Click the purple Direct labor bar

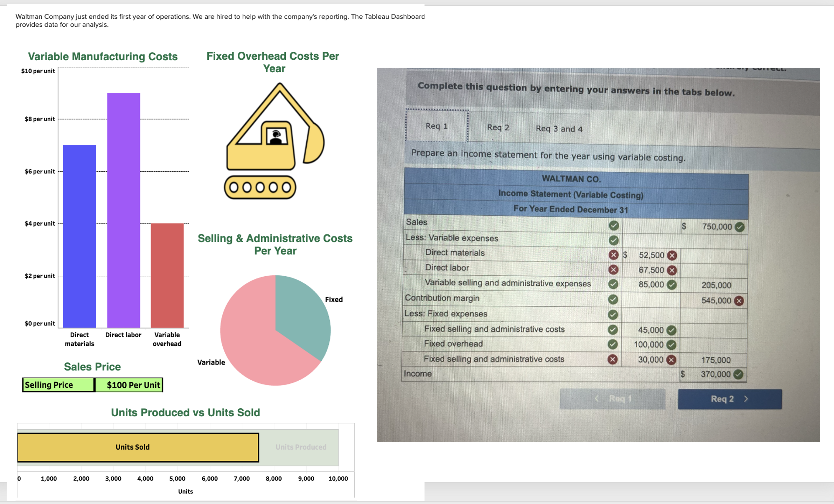[x=124, y=210]
